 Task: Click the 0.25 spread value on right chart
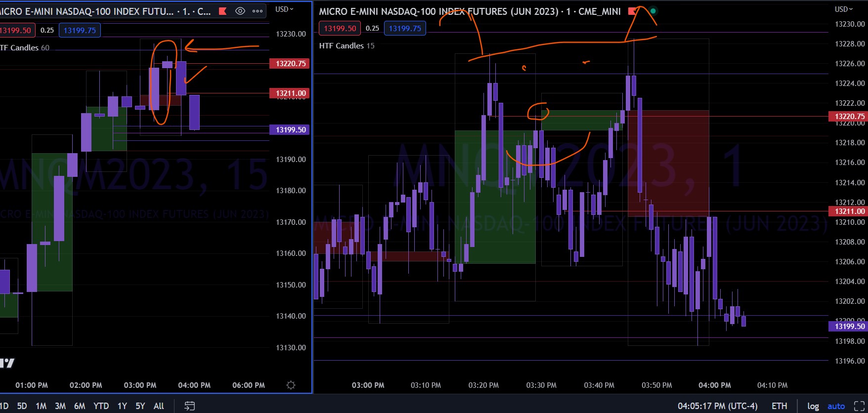click(x=372, y=28)
